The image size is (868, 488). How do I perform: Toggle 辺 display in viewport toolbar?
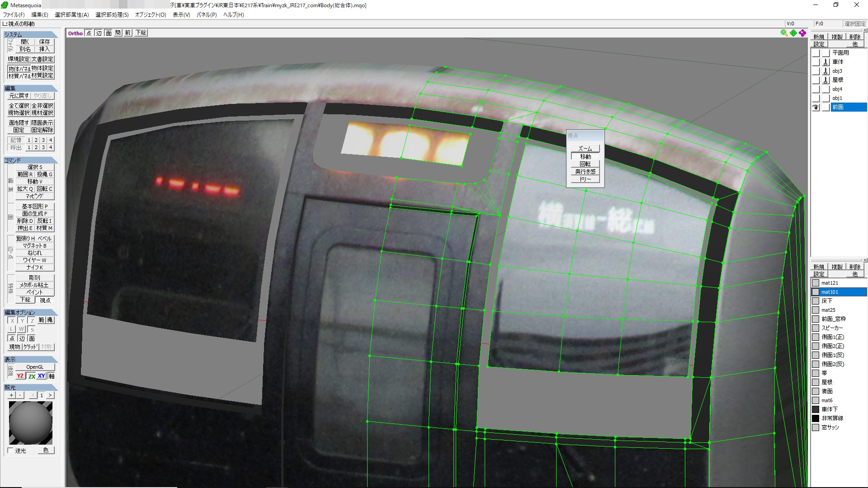pos(99,33)
